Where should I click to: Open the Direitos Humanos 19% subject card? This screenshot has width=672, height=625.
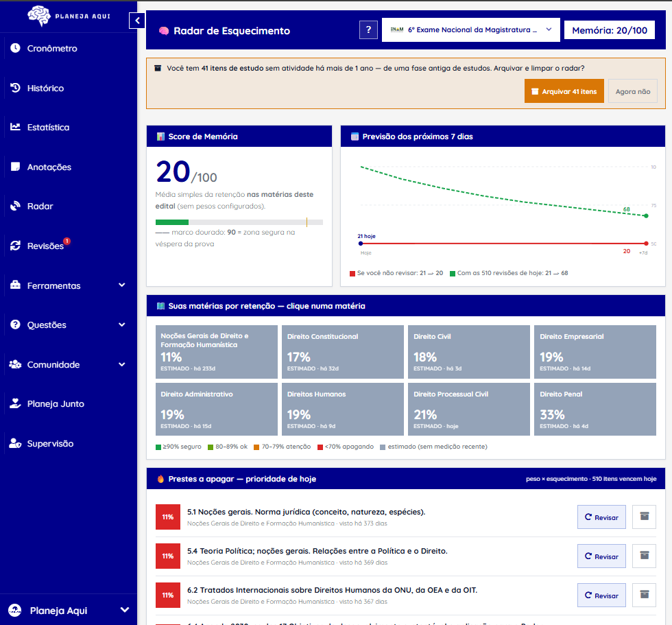(x=342, y=410)
